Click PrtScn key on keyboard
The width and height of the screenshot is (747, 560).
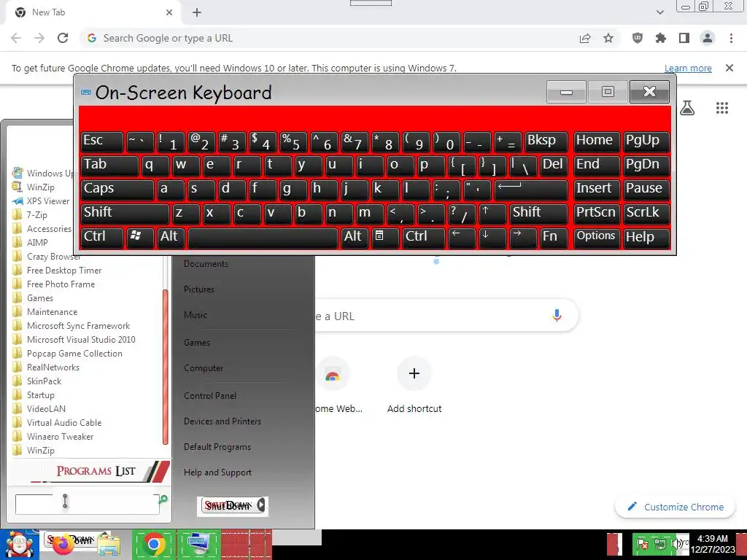pyautogui.click(x=597, y=213)
